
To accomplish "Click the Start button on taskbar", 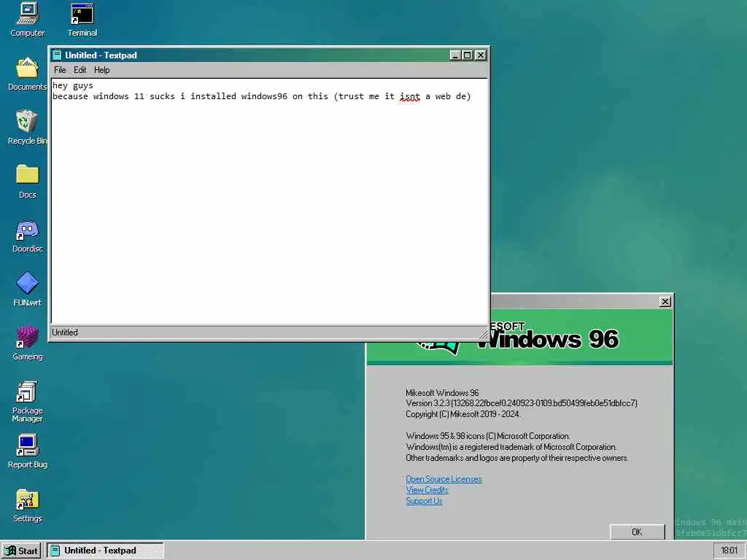I will pyautogui.click(x=21, y=551).
